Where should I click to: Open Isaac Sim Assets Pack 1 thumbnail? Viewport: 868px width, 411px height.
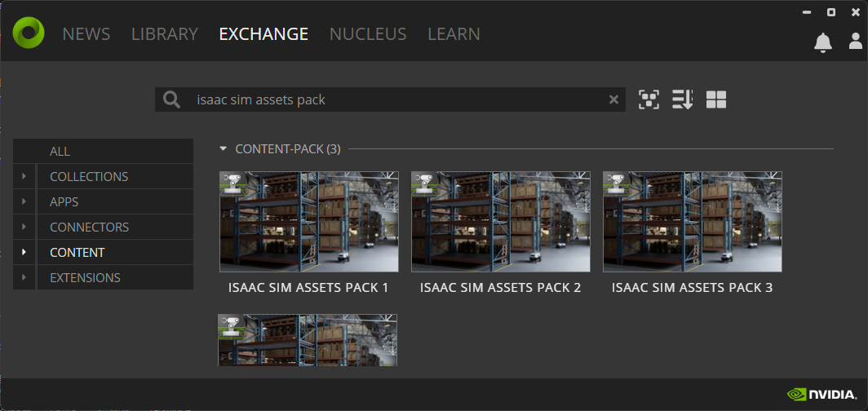309,221
